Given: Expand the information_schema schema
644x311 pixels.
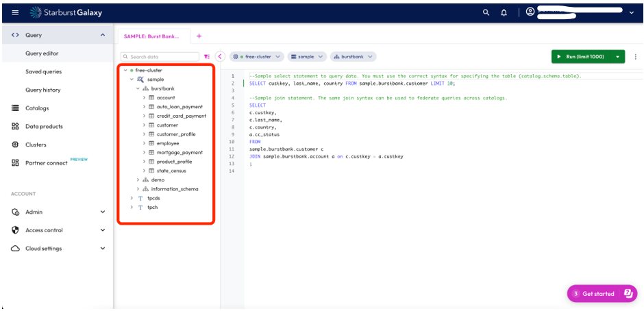Looking at the screenshot, I should pos(138,189).
